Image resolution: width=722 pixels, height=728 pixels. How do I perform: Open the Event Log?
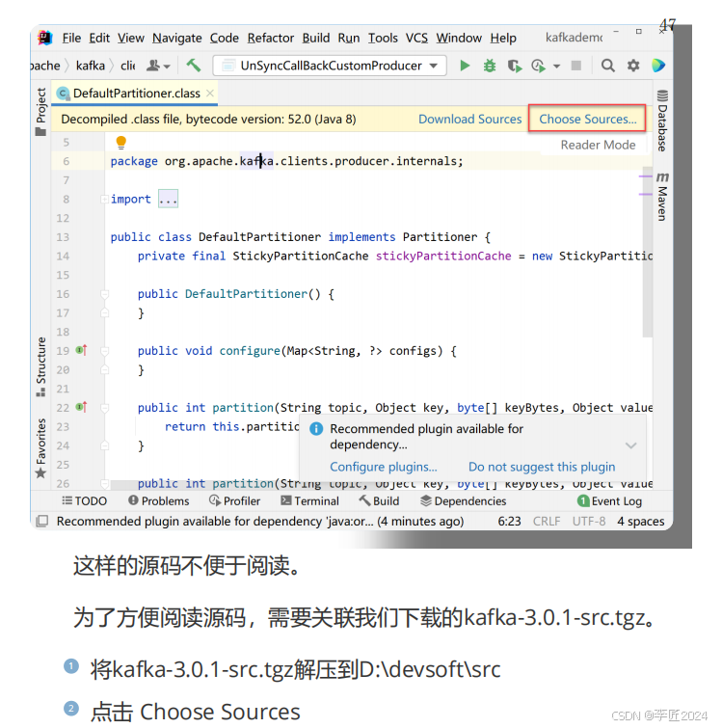click(x=609, y=501)
